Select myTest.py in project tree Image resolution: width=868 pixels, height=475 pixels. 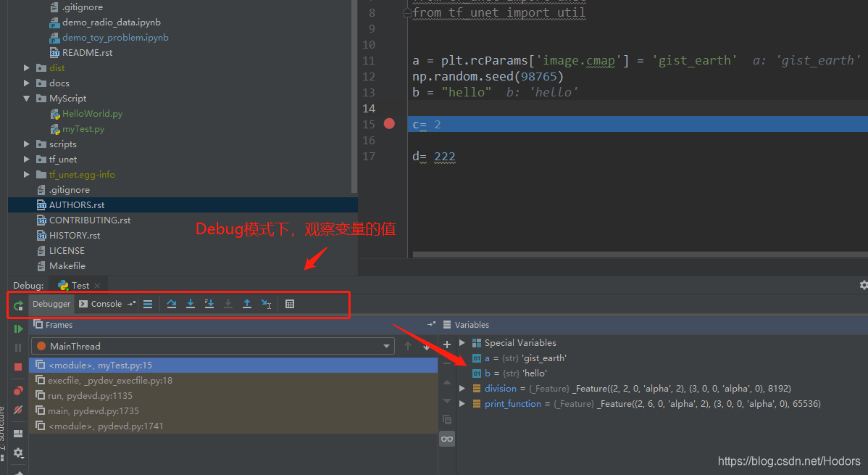83,128
